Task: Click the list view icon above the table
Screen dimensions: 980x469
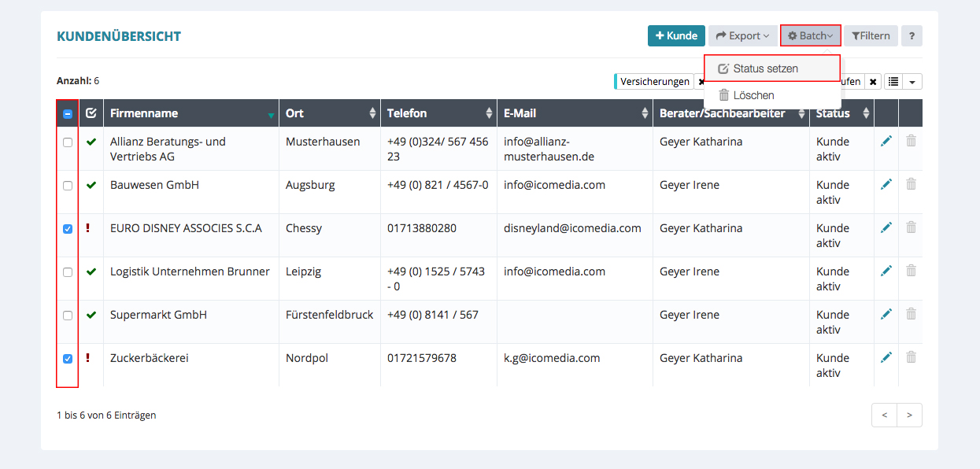Action: click(893, 81)
